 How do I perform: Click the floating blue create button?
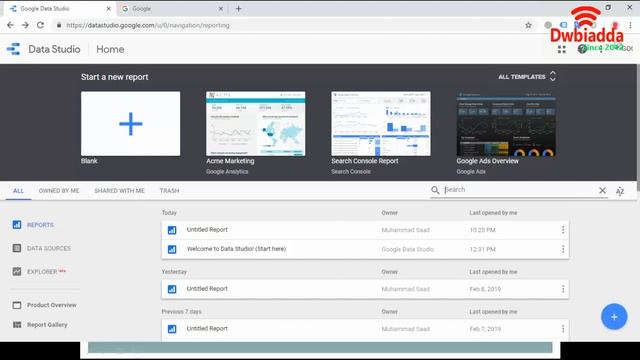pos(614,317)
